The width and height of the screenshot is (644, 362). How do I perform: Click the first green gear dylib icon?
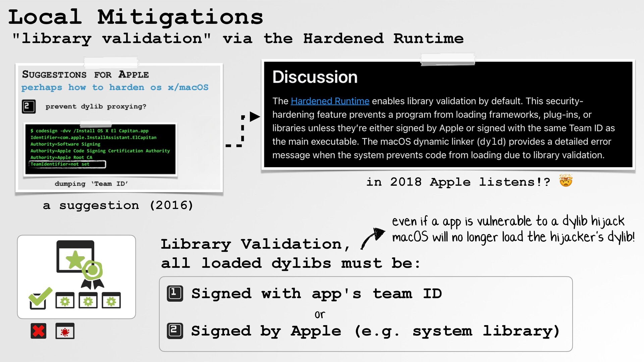coord(65,300)
